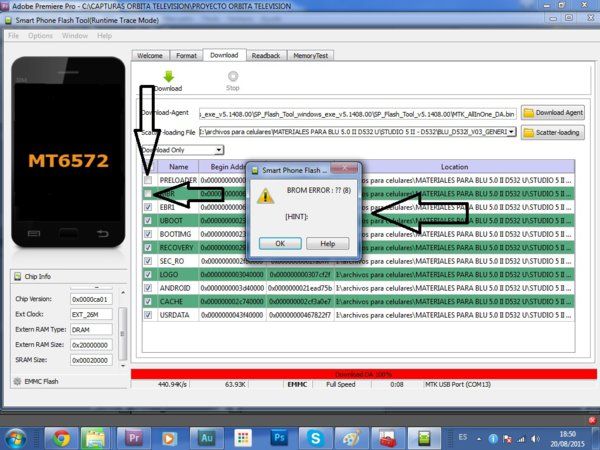Image resolution: width=600 pixels, height=450 pixels.
Task: Click the Location column header
Action: coord(454,167)
